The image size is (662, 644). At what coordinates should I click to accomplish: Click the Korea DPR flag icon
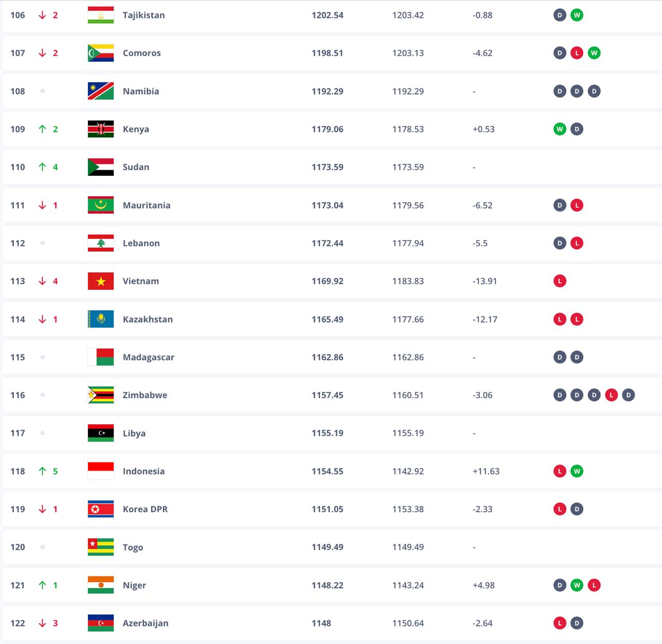pos(101,509)
